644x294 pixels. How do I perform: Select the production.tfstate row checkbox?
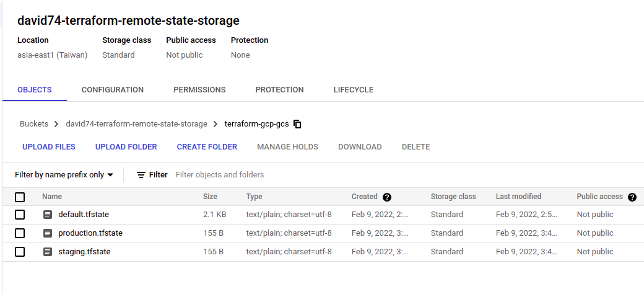20,233
